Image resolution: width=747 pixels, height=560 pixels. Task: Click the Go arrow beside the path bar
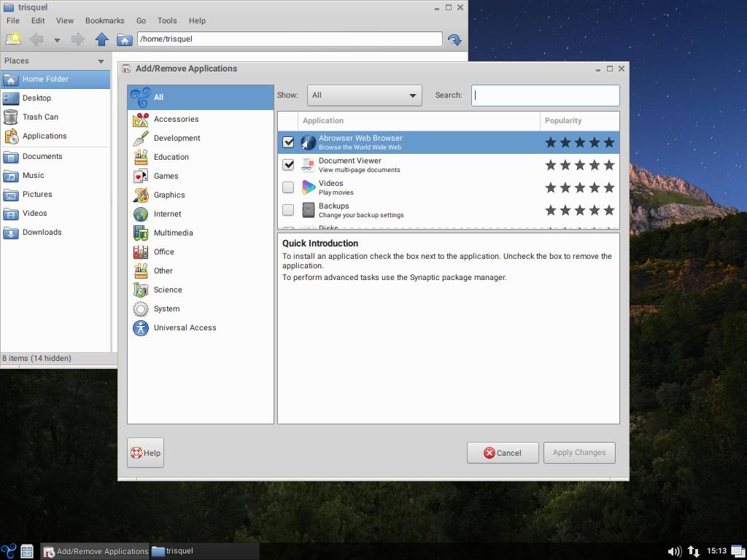(x=454, y=39)
